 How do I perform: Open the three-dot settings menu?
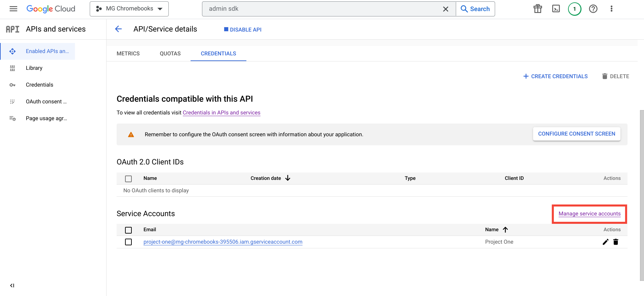pyautogui.click(x=611, y=9)
